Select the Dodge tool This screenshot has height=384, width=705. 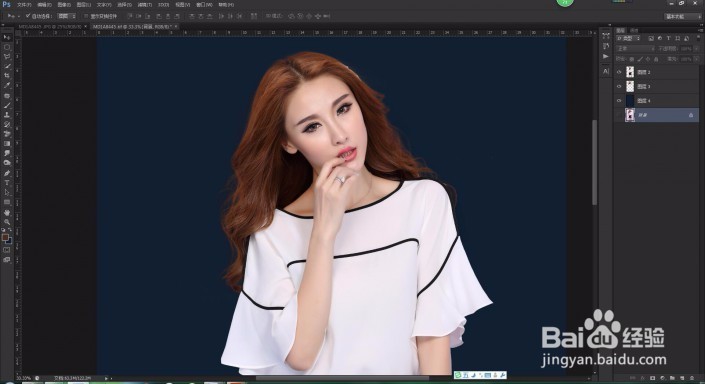[x=7, y=163]
